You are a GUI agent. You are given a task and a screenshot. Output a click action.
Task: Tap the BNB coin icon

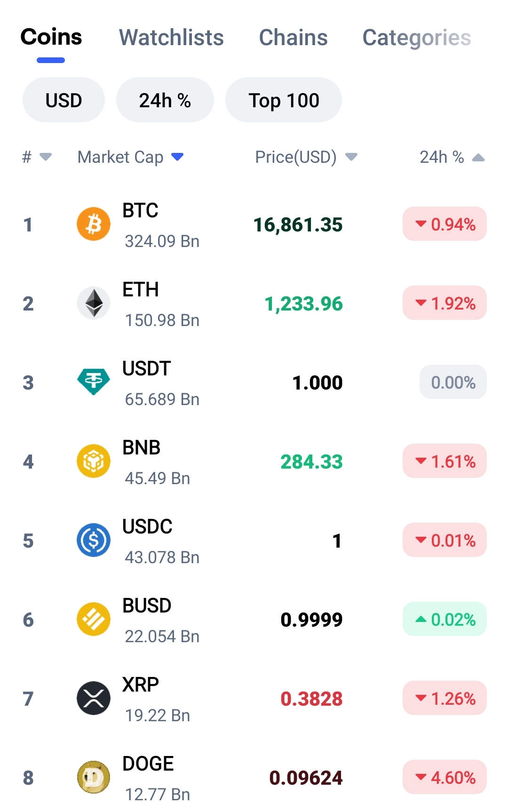click(x=94, y=461)
